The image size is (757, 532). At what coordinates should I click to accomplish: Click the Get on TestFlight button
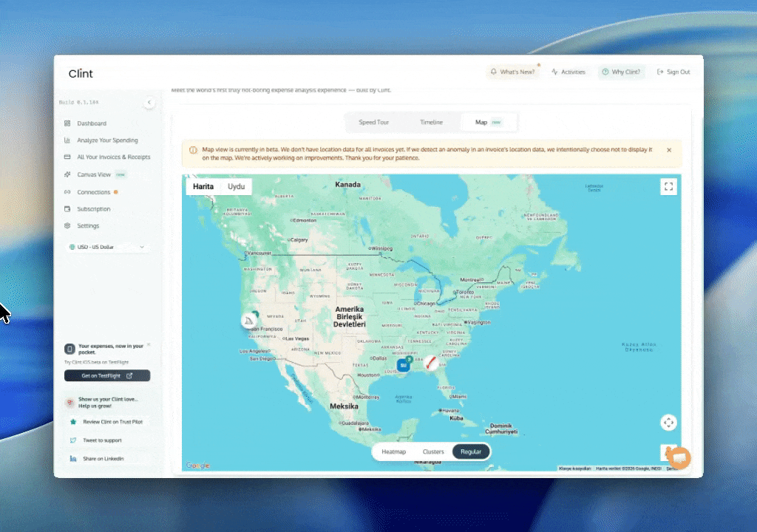click(x=107, y=376)
